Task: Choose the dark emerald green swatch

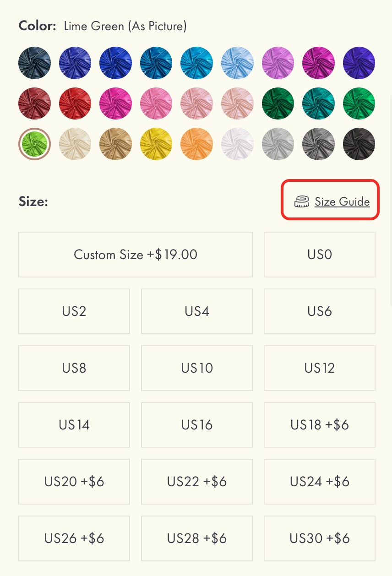Action: tap(278, 103)
